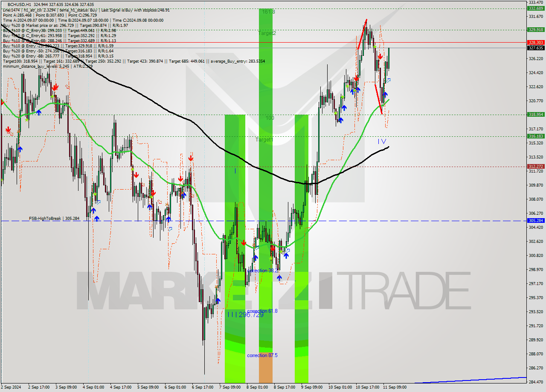Image resolution: width=546 pixels, height=392 pixels.
Task: Click the FSB-HighToBreak 305.284 label
Action: click(54, 219)
